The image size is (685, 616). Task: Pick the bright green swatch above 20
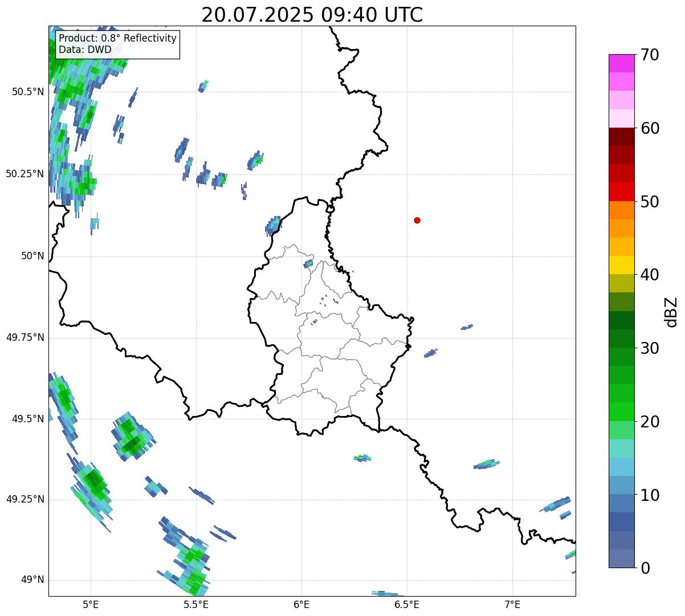[x=621, y=411]
